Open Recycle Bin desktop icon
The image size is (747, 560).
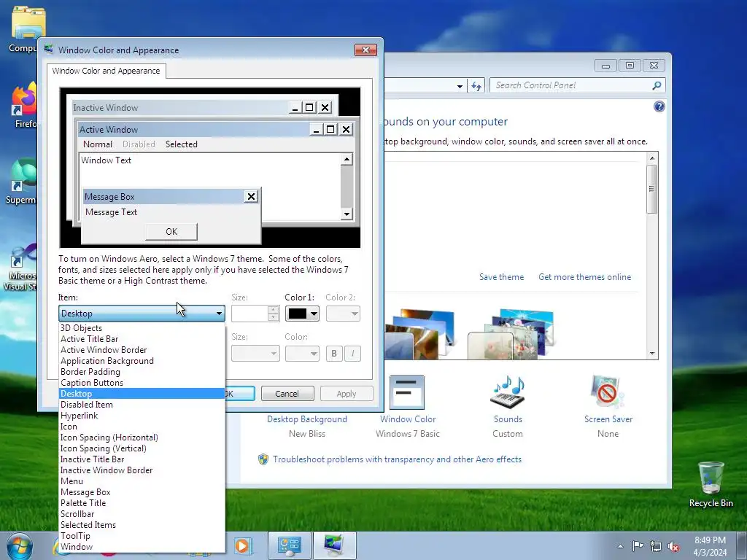click(711, 484)
